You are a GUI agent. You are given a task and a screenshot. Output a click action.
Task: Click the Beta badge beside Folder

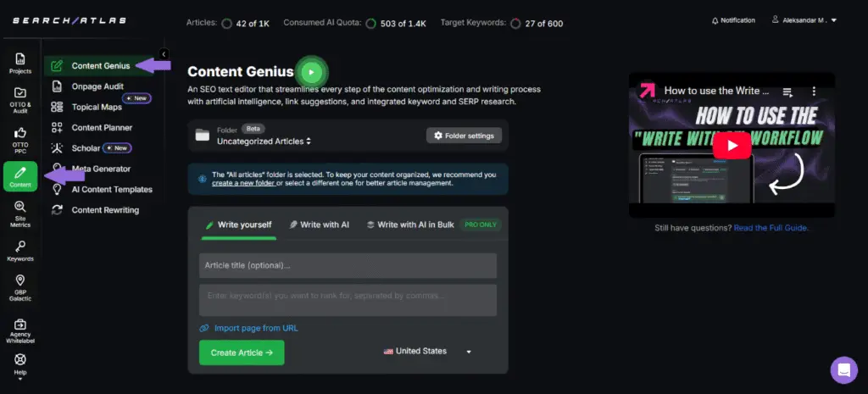(253, 129)
